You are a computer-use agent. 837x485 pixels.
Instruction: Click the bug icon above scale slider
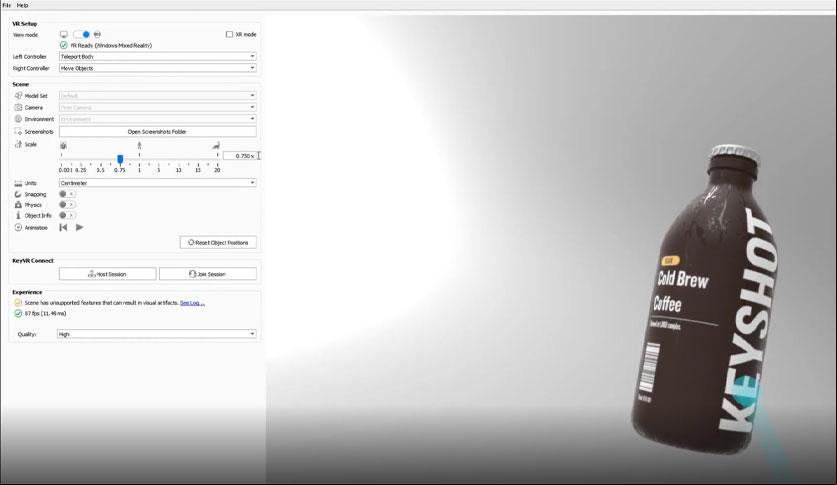[64, 146]
